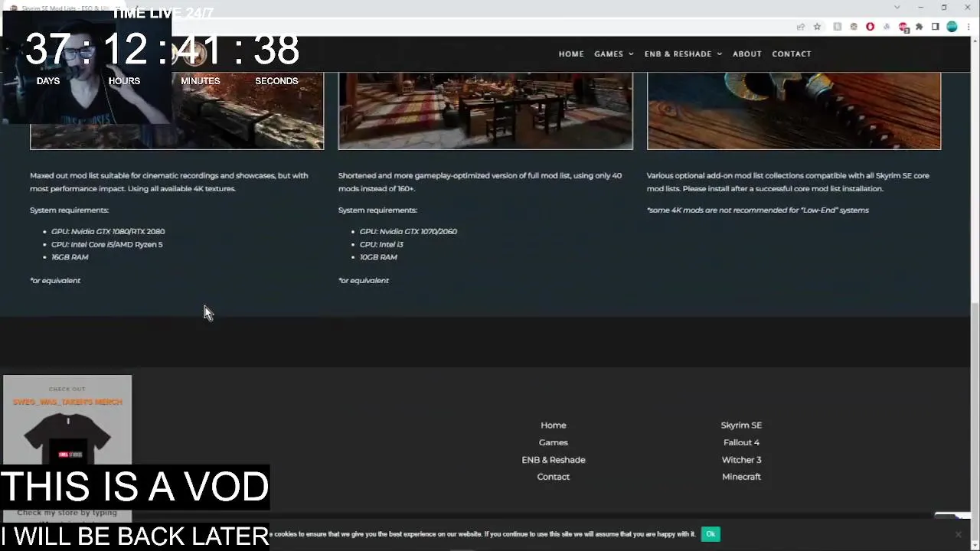The width and height of the screenshot is (980, 551).
Task: Open the Chrome profile avatar
Action: point(952,27)
